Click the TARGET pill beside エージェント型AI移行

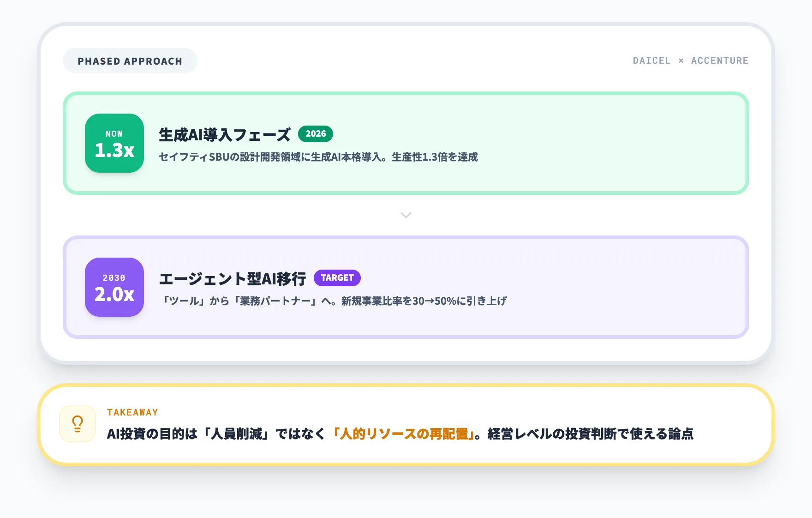pos(337,277)
